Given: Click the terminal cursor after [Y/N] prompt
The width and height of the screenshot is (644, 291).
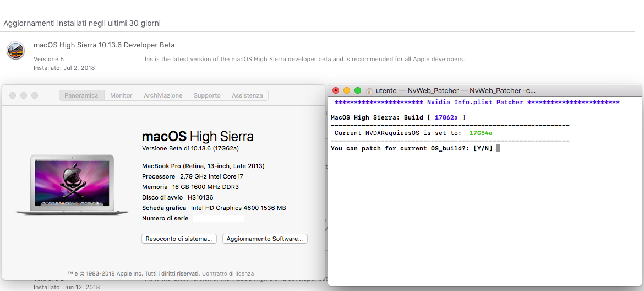Looking at the screenshot, I should 498,148.
